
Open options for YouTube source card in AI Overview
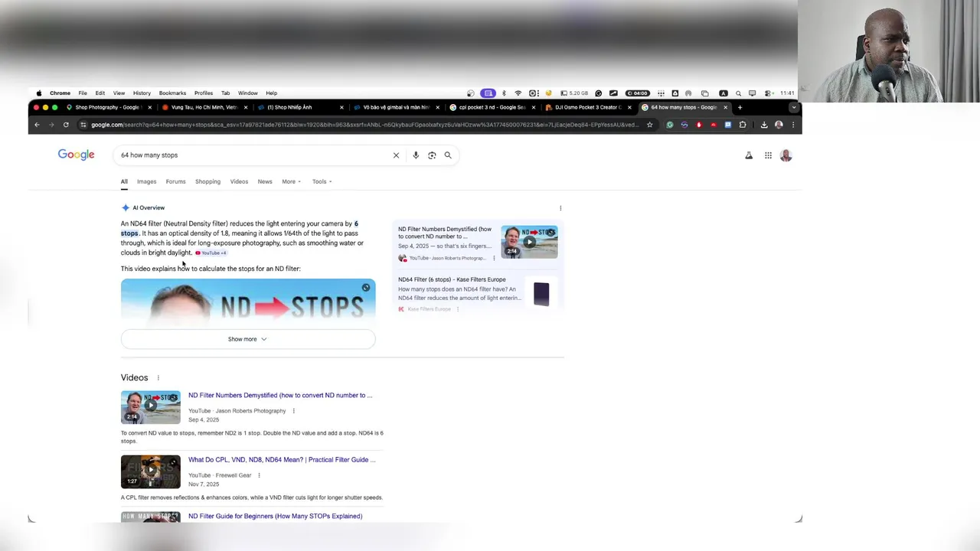click(x=494, y=258)
